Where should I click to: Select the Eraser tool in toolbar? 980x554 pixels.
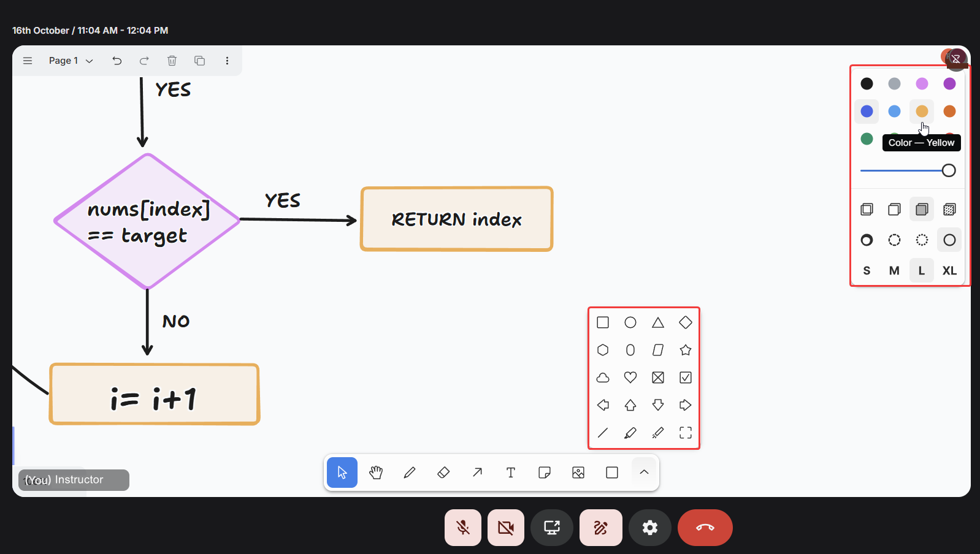[443, 472]
